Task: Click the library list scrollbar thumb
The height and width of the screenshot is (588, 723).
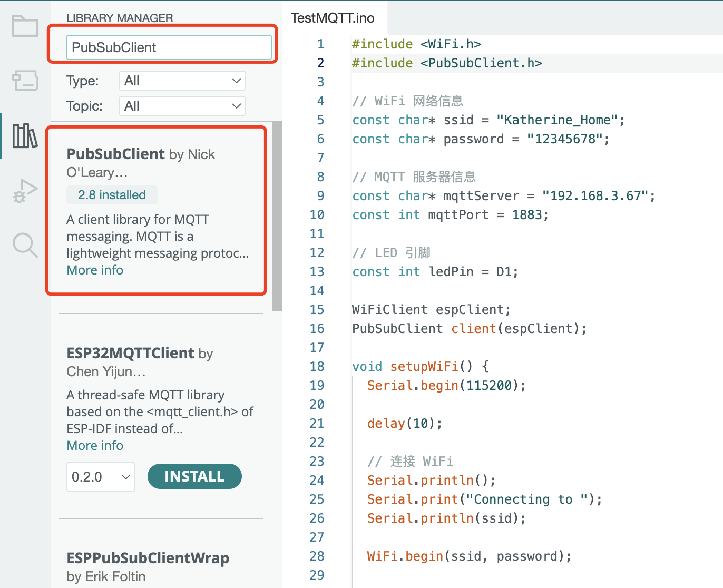Action: pos(277,216)
